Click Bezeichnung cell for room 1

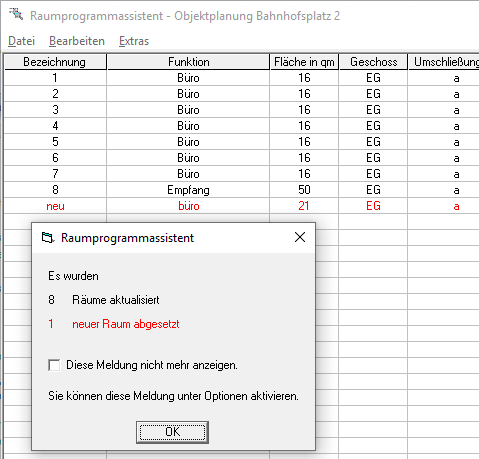tap(55, 78)
